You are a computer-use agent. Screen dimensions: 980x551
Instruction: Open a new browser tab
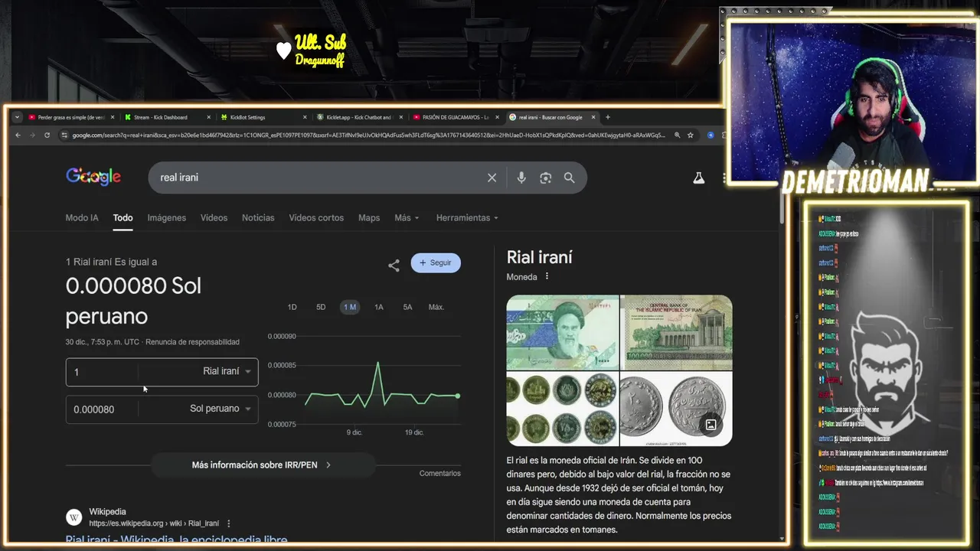[x=608, y=117]
